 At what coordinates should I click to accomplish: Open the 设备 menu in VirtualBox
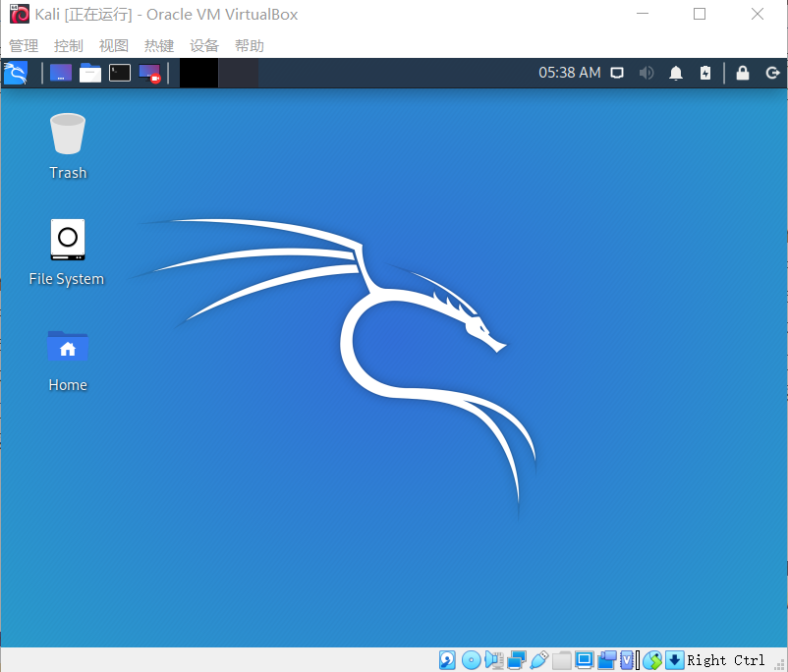pyautogui.click(x=203, y=44)
